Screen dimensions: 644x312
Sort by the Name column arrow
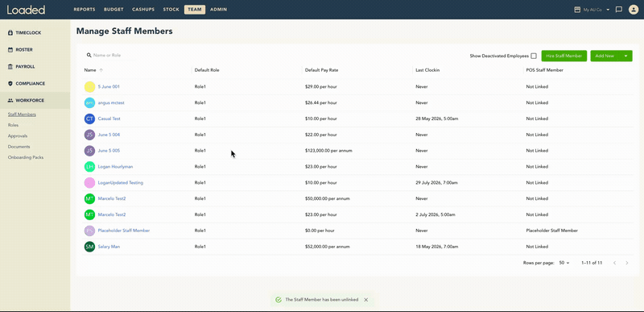(101, 70)
